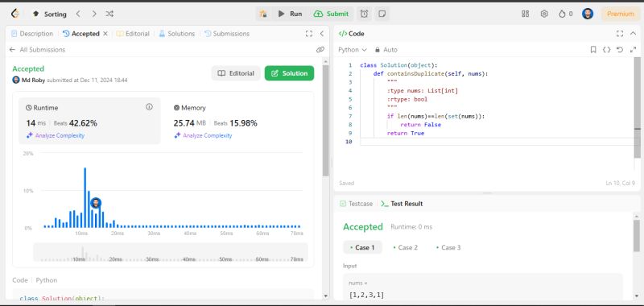Switch to the Editorial tab

point(133,34)
